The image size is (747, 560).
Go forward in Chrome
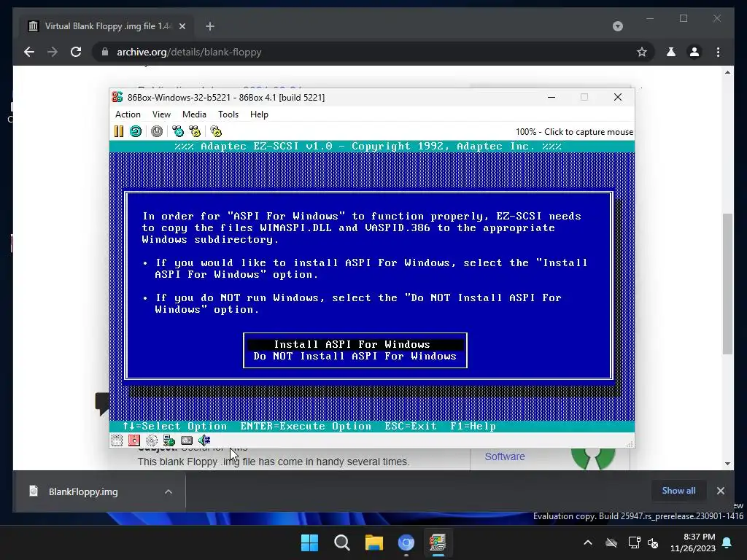pos(53,52)
